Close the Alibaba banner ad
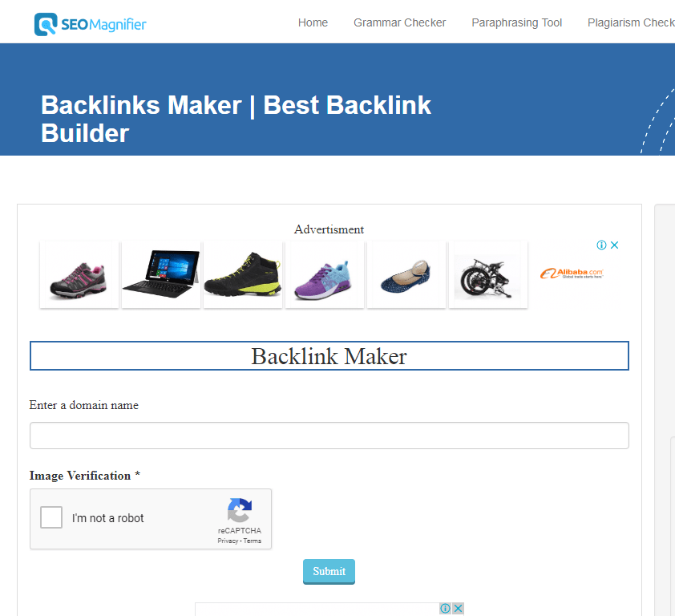The image size is (675, 616). 614,245
